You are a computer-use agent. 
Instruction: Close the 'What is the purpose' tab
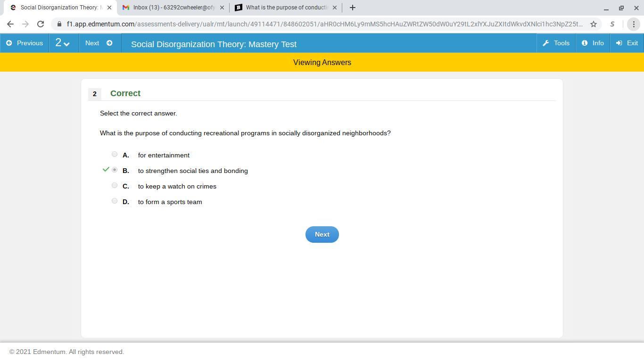(x=335, y=8)
